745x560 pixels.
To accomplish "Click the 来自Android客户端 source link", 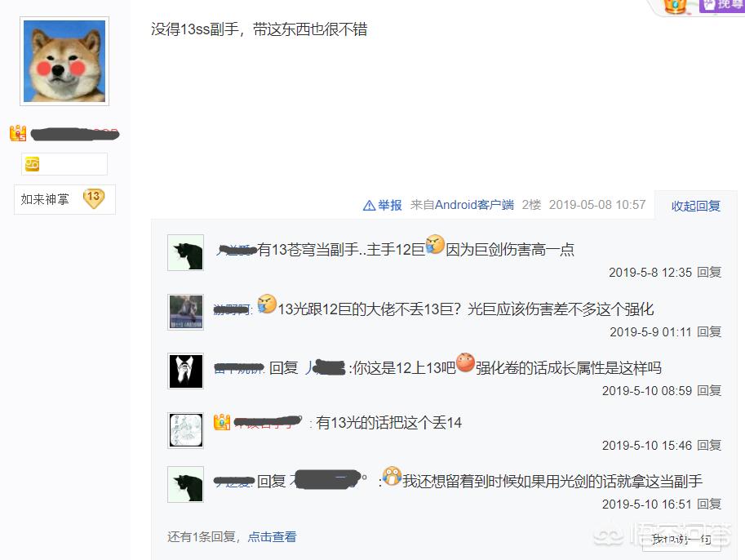I will click(462, 205).
